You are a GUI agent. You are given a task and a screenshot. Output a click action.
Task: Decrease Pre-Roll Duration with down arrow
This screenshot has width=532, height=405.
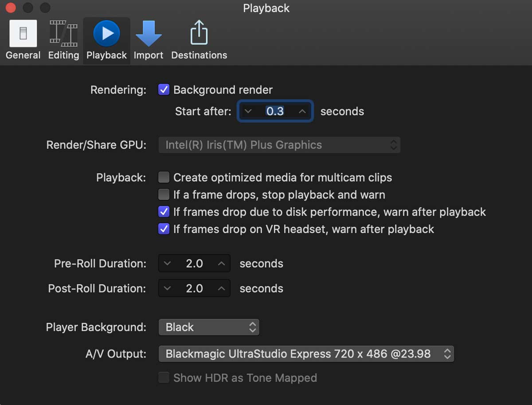(167, 264)
